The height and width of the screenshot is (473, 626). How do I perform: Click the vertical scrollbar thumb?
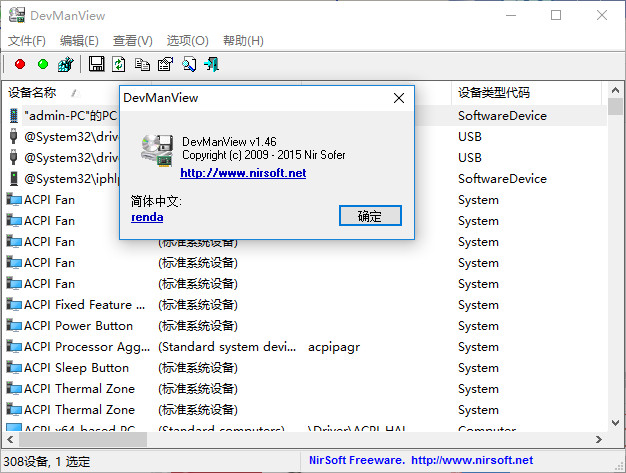coord(615,107)
